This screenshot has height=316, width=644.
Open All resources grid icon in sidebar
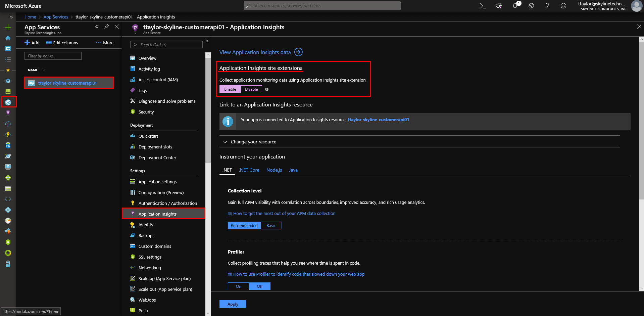point(8,91)
